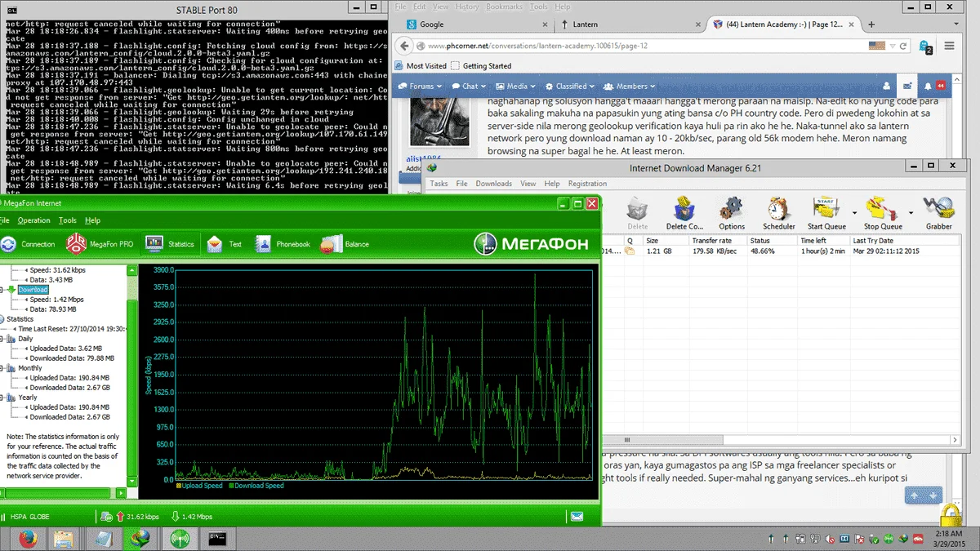Click the Last Try Date column header

tap(906, 241)
